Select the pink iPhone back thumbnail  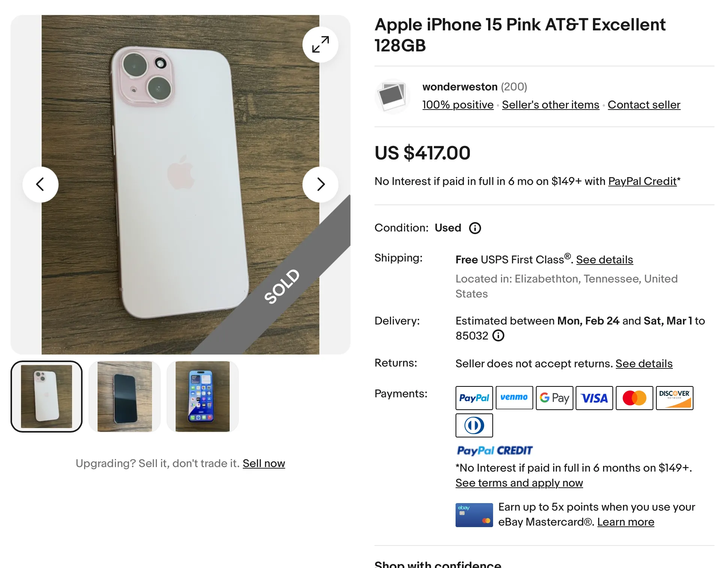coord(47,396)
